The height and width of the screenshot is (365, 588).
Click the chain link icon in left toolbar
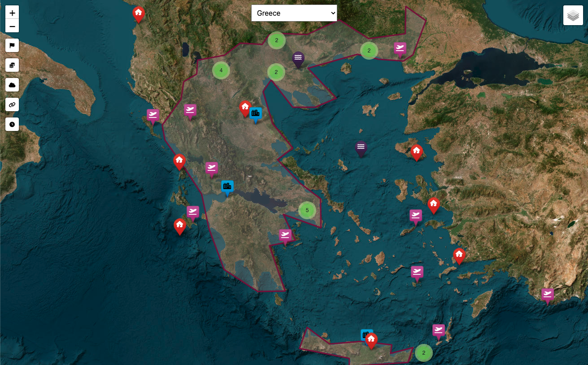(x=12, y=104)
